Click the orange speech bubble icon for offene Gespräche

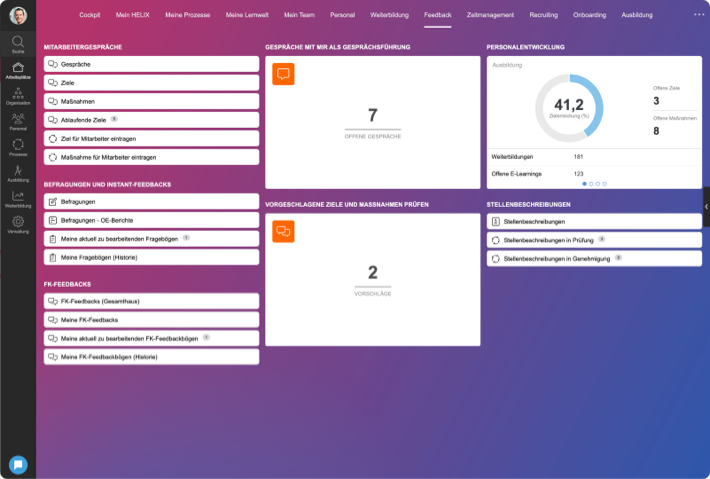pyautogui.click(x=283, y=74)
